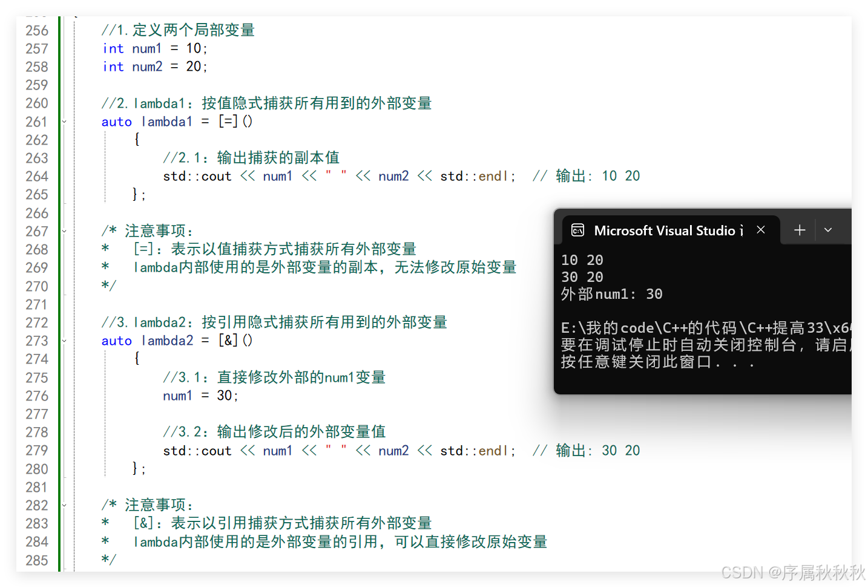Click comment '//3.1: 直接修改外部的num1变量'
The image size is (868, 588).
coord(274,377)
